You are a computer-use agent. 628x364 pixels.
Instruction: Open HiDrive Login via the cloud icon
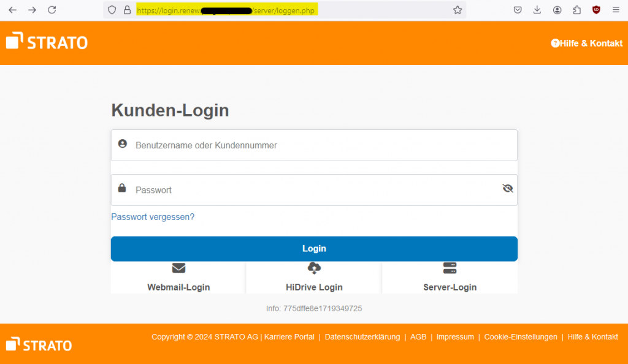pyautogui.click(x=314, y=268)
